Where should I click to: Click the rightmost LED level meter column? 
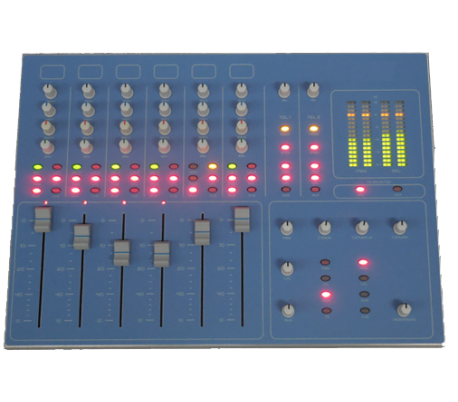tap(400, 133)
